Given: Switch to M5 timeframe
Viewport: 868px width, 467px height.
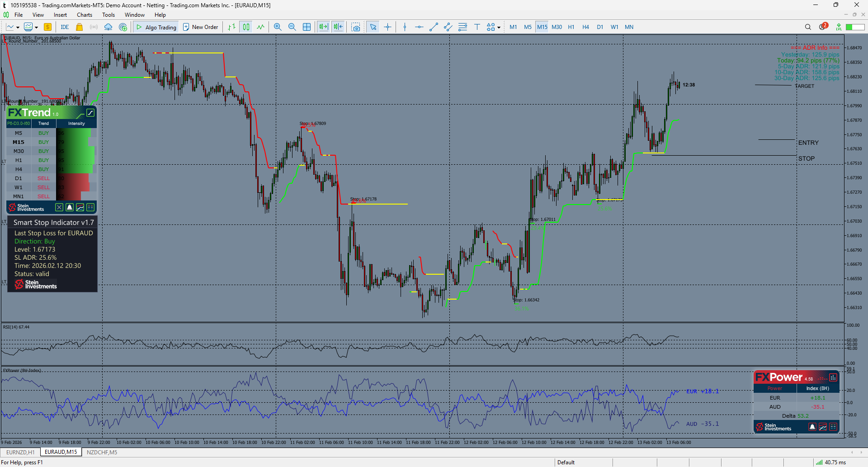Looking at the screenshot, I should 528,27.
